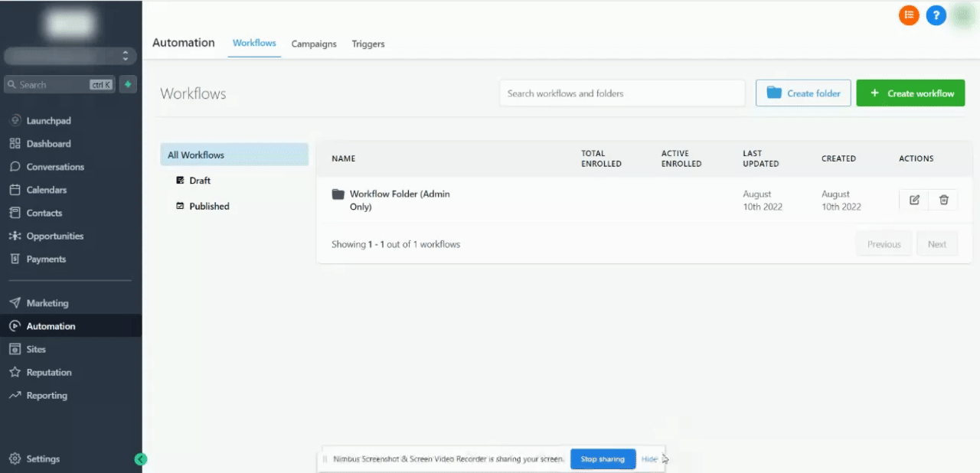Go to Conversations in sidebar
Viewport: 980px width, 473px height.
pyautogui.click(x=55, y=167)
